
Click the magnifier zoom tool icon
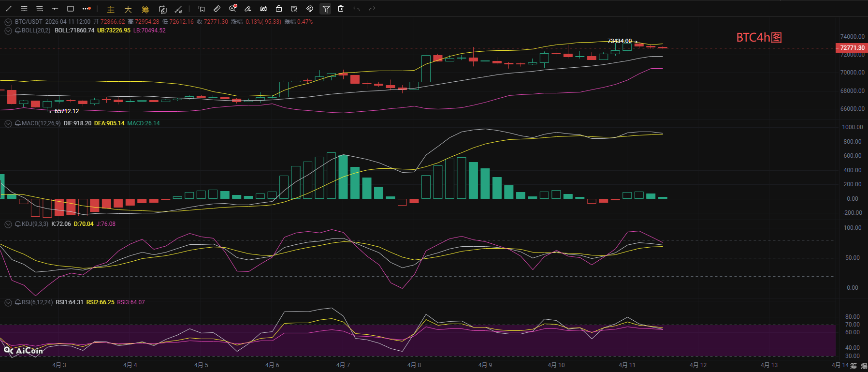232,9
